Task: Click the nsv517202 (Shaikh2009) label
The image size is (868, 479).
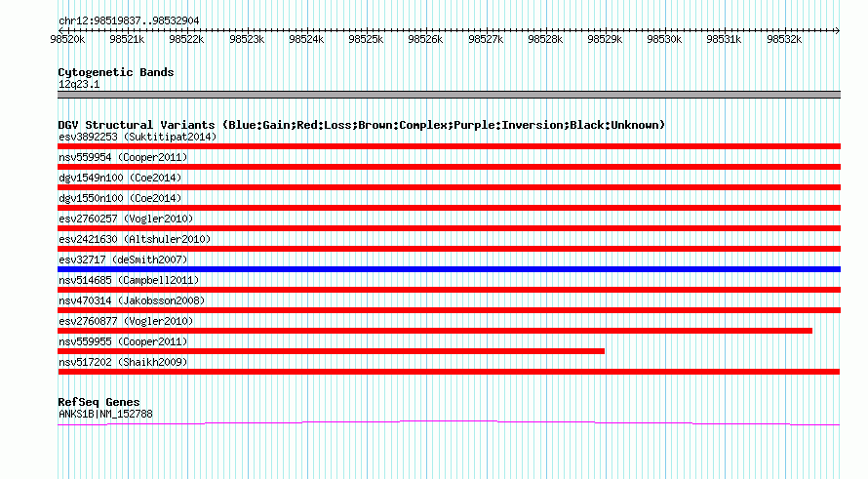Action: pos(123,362)
